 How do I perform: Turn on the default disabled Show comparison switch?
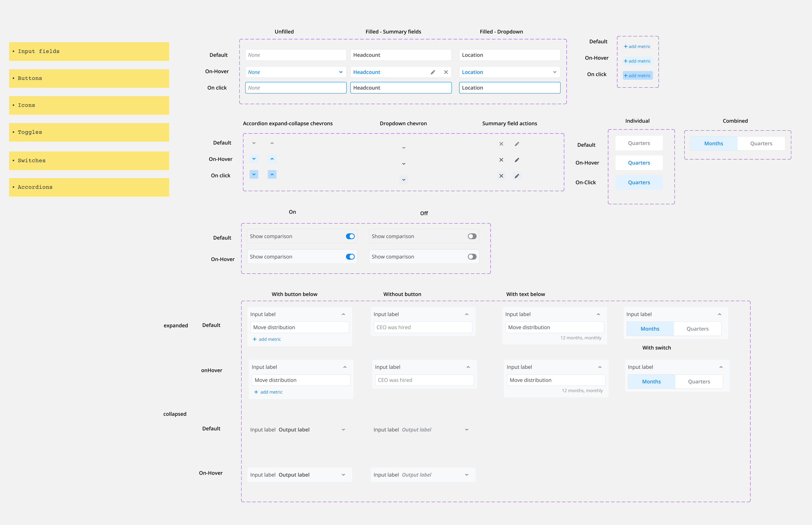coord(472,236)
